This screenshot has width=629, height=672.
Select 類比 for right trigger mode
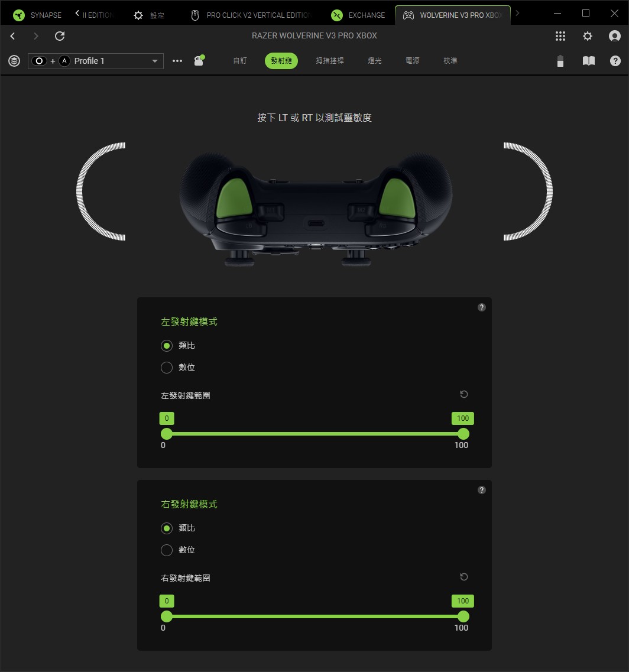pos(167,528)
